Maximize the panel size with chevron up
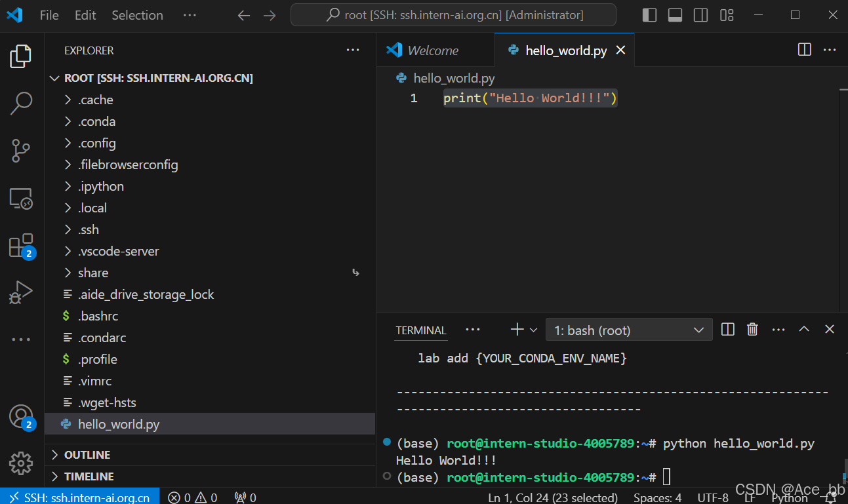The image size is (848, 504). 804,330
